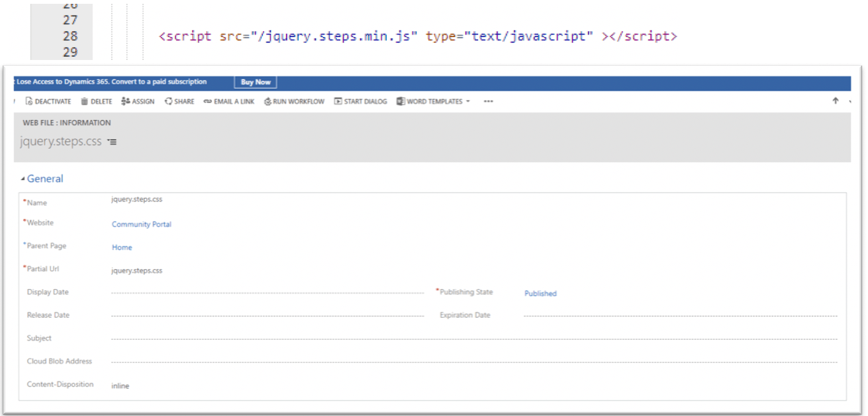Click the up arrow for previous record
This screenshot has height=416, width=868.
[x=835, y=101]
